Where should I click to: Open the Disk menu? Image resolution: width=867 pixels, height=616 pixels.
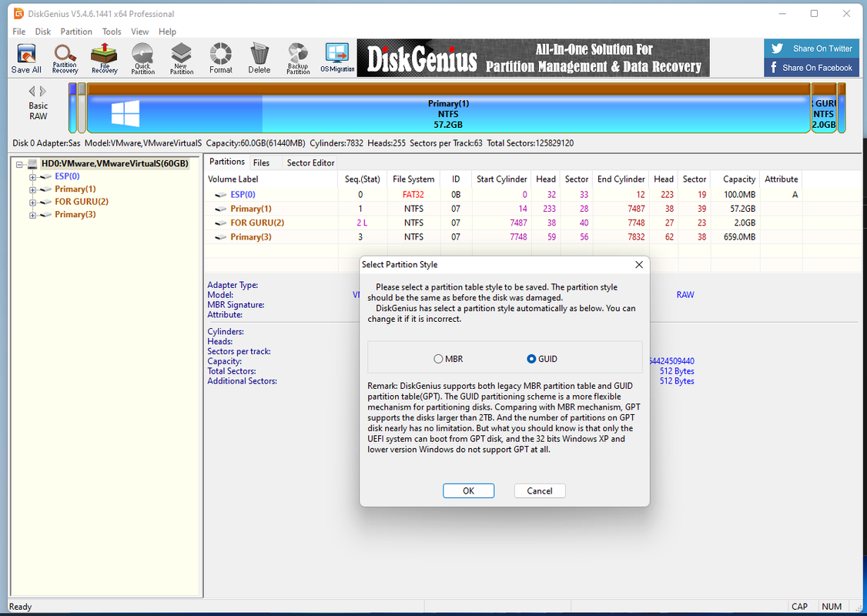pyautogui.click(x=43, y=32)
